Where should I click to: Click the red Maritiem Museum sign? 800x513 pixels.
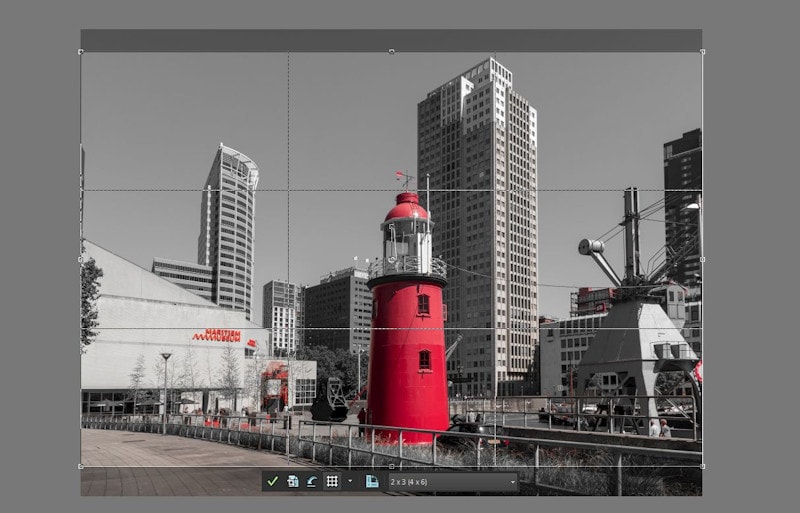coord(217,335)
